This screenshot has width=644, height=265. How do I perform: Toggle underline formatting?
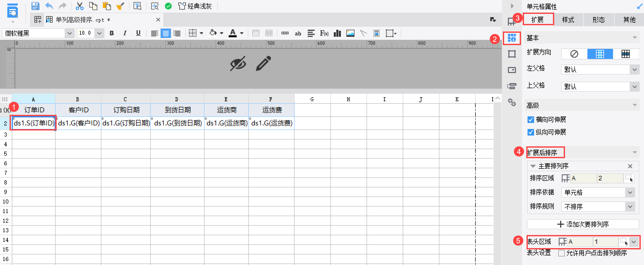point(138,33)
